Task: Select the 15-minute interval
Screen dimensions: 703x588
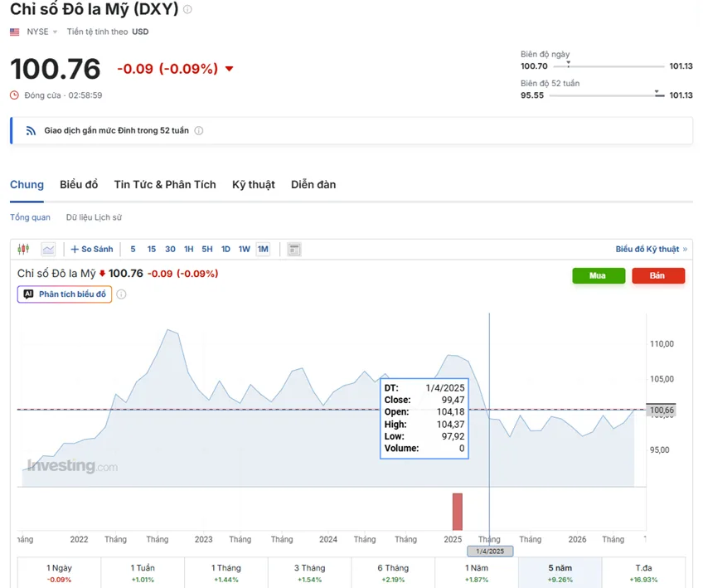Action: (152, 249)
